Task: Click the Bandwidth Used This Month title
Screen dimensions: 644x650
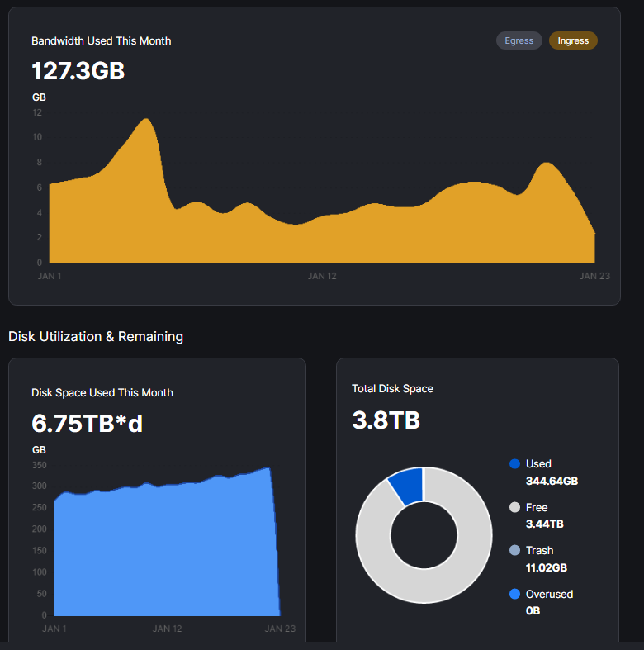Action: click(102, 40)
